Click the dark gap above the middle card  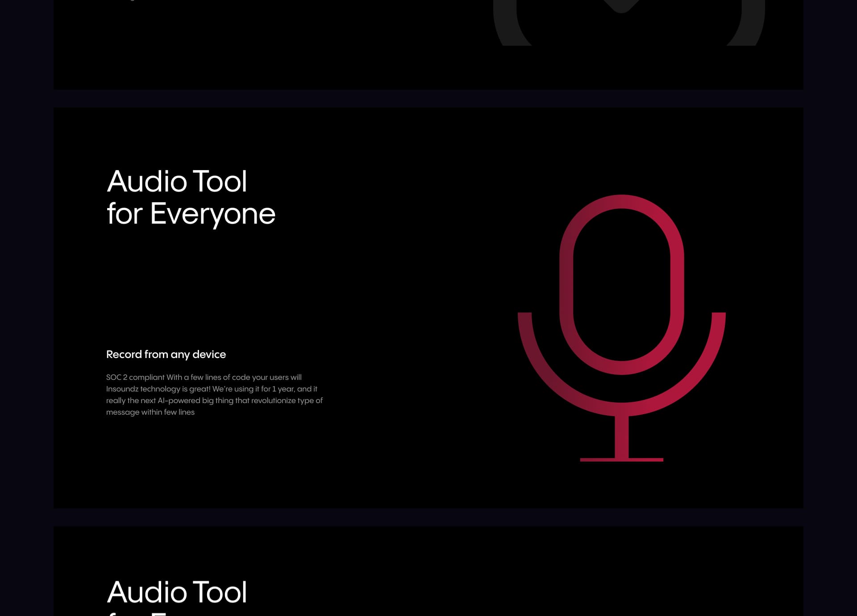pos(428,98)
